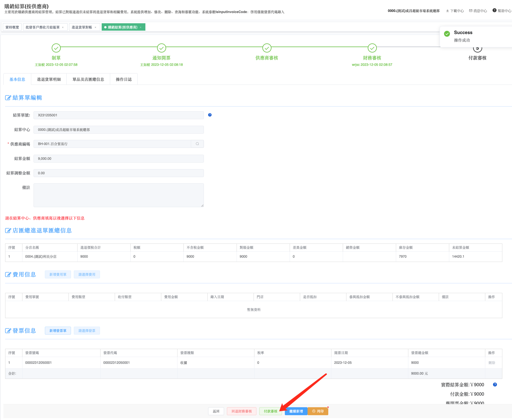
Task: Open 消息中心 in the top bar
Action: (478, 11)
